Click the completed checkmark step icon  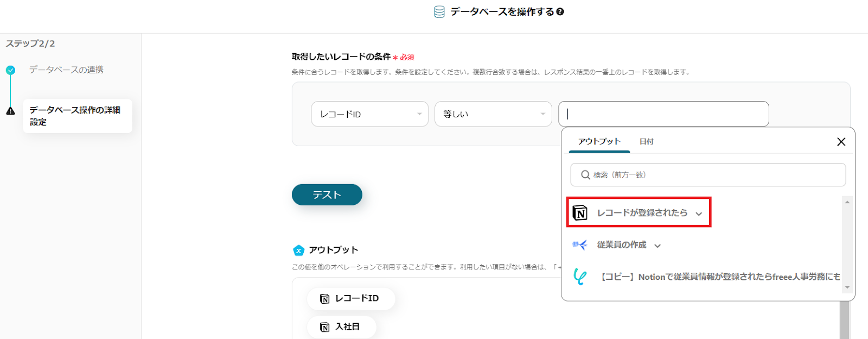10,70
